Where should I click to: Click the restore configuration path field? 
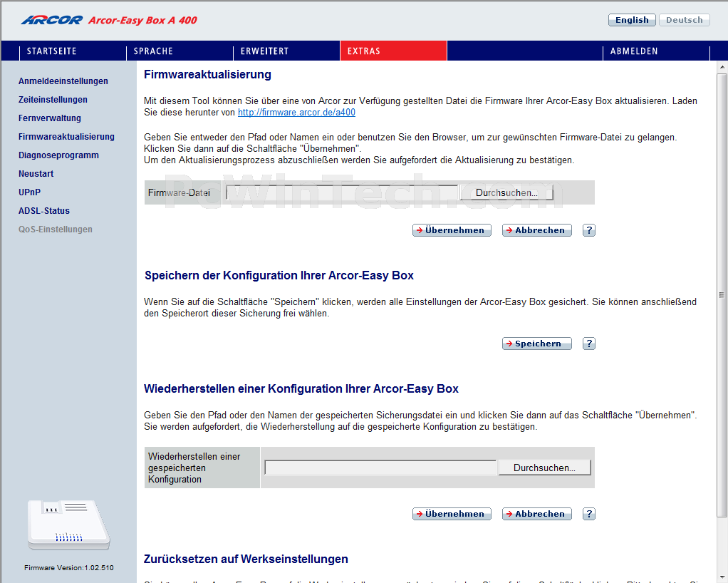(x=380, y=468)
